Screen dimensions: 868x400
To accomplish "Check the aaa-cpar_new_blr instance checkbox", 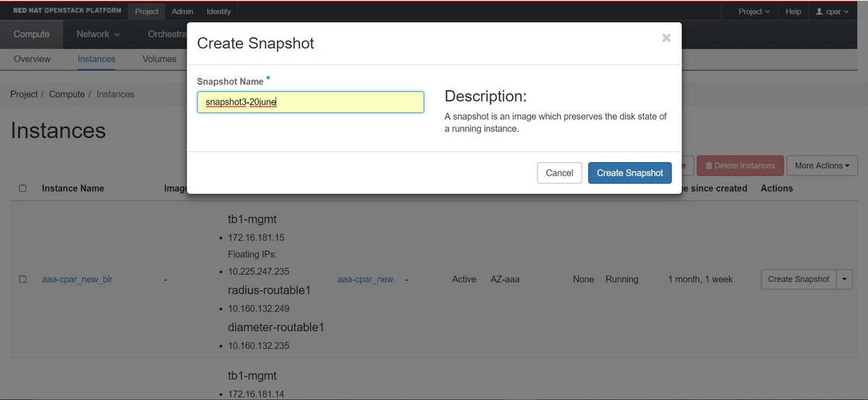I will pos(22,279).
